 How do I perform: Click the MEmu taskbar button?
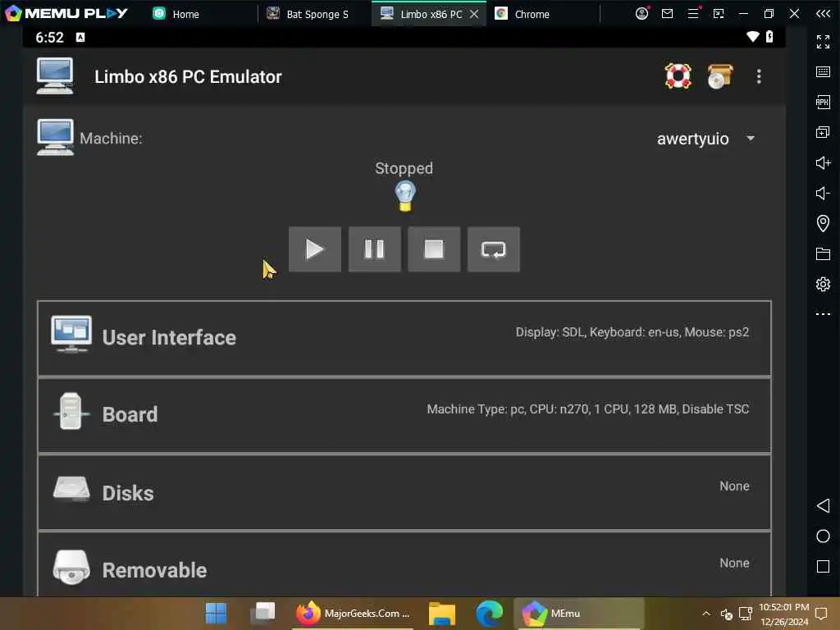click(578, 614)
